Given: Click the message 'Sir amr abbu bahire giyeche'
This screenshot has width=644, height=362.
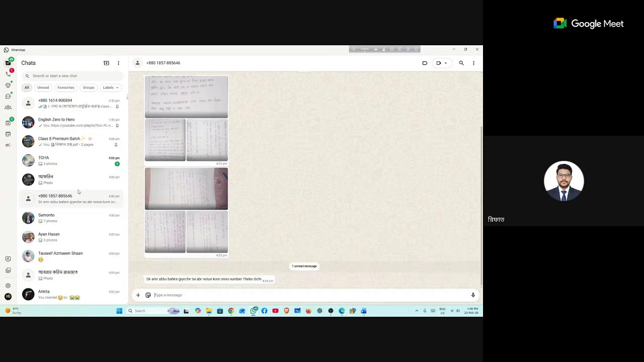Looking at the screenshot, I should (204, 279).
